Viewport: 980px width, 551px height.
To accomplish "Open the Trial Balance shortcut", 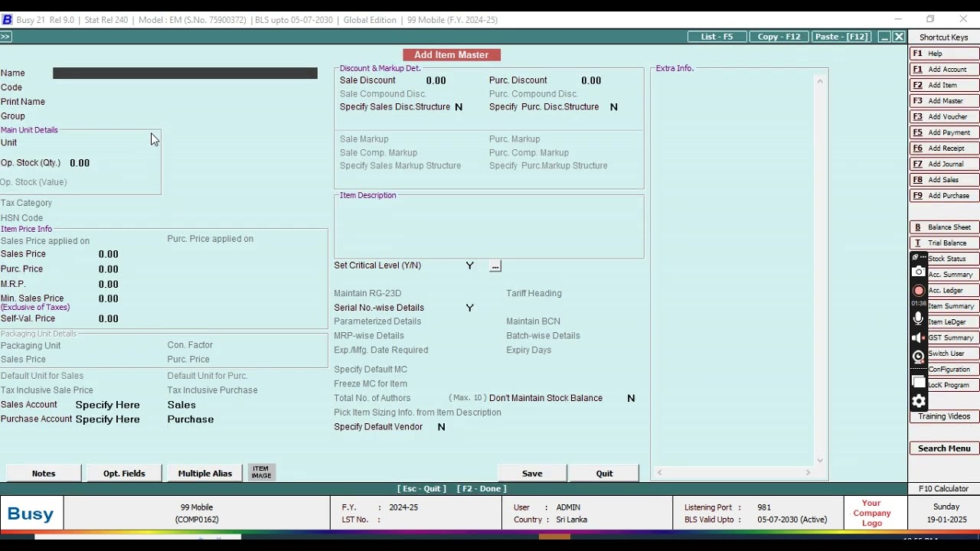I will point(945,243).
